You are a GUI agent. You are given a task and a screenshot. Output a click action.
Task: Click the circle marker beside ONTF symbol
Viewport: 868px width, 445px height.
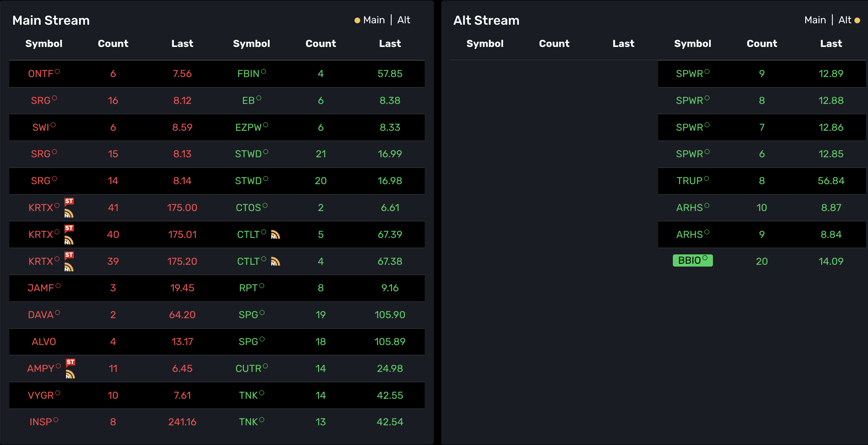(x=57, y=72)
